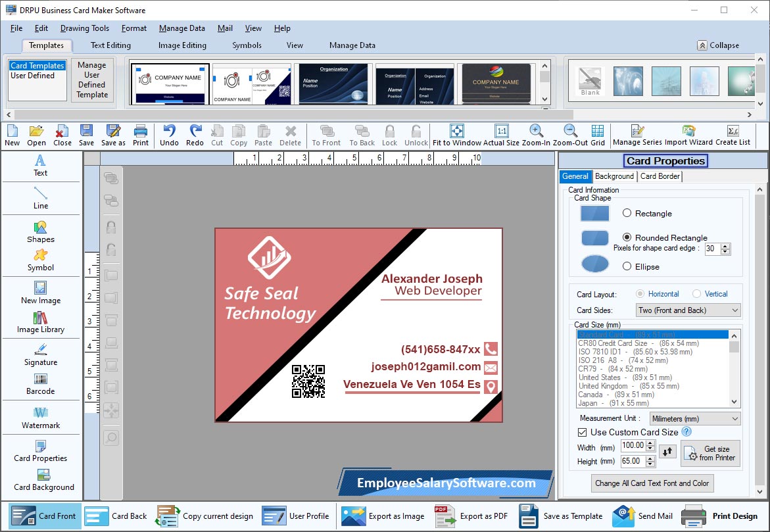Screen dimensions: 770x532
Task: Click Export as PDF button
Action: 471,516
